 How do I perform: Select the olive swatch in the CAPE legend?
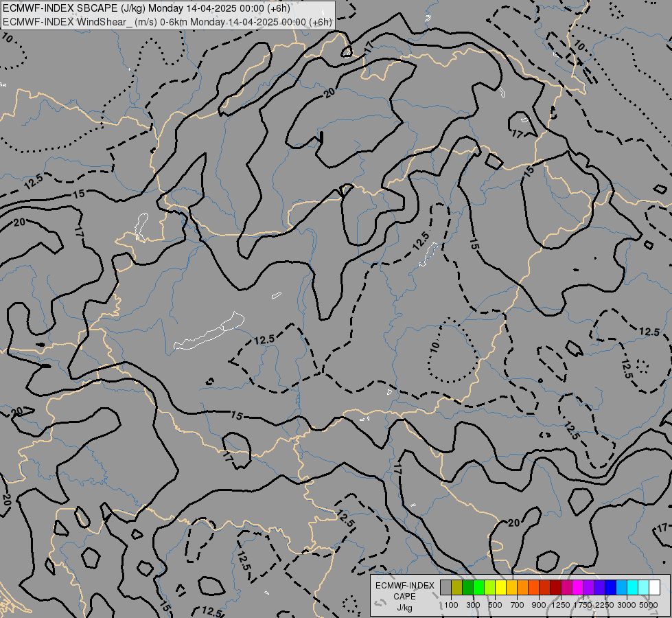[x=456, y=587]
